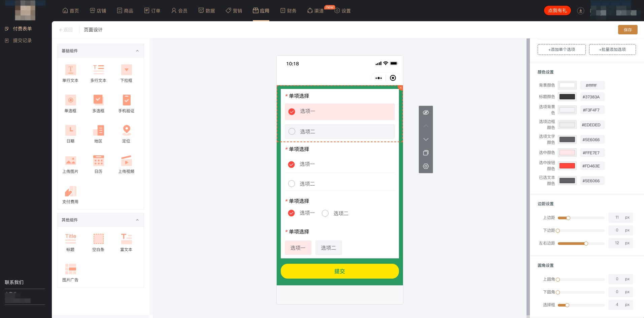The width and height of the screenshot is (644, 318).
Task: Open the 首页 menu
Action: click(x=71, y=11)
